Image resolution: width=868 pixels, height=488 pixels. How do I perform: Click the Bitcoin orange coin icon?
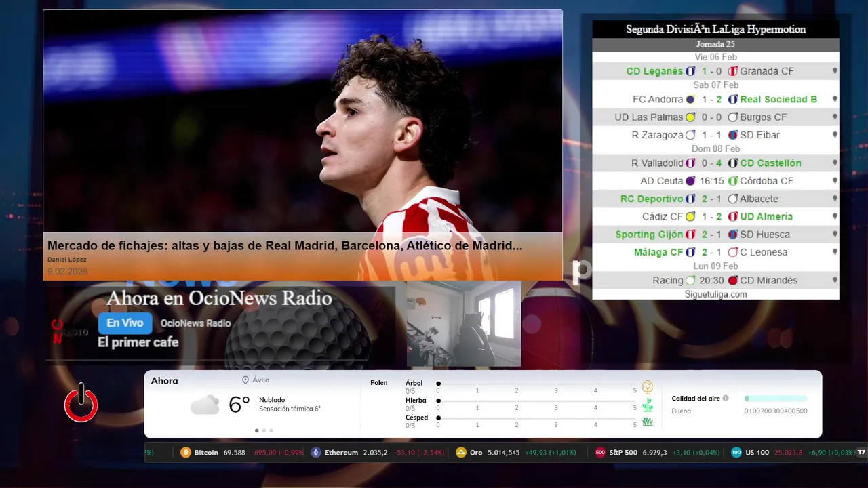click(186, 453)
